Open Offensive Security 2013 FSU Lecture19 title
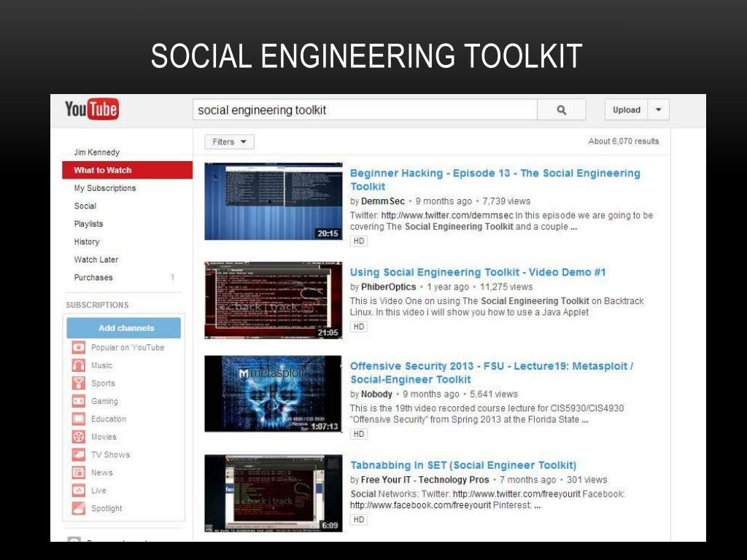The height and width of the screenshot is (560, 747). point(492,373)
